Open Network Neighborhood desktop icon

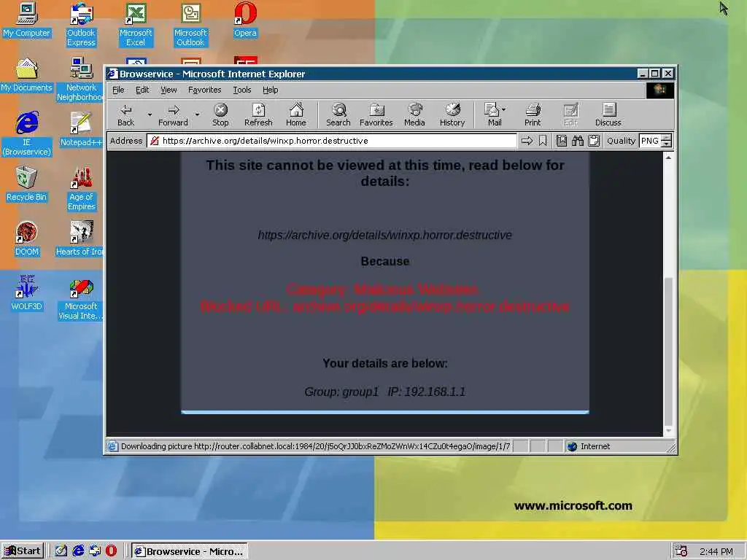point(80,79)
